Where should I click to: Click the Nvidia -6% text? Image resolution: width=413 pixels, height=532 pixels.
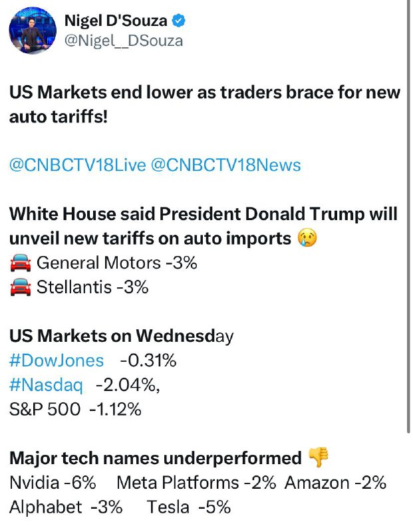(53, 483)
